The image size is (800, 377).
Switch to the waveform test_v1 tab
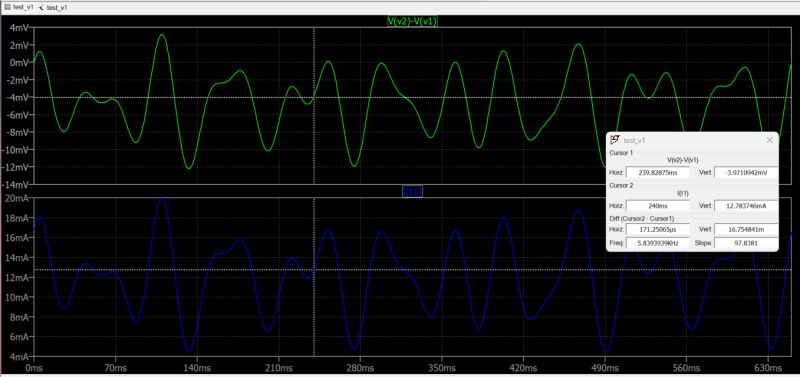tap(18, 8)
